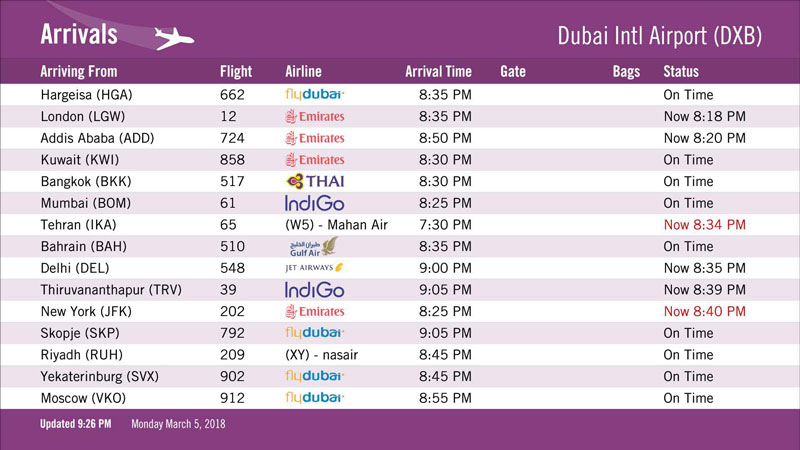
Task: Click the (XY) - nasair airline text
Action: (x=321, y=355)
